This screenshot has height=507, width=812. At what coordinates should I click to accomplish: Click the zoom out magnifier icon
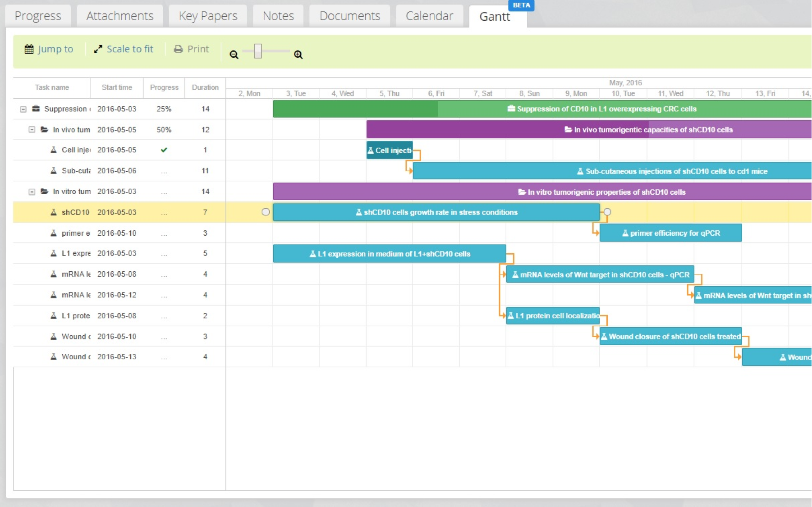tap(234, 55)
